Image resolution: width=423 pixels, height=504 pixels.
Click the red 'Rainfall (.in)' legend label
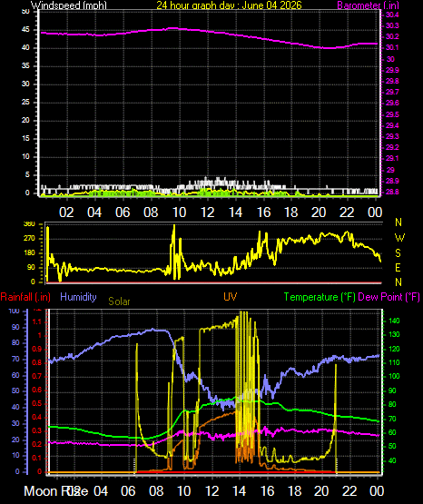pyautogui.click(x=25, y=297)
